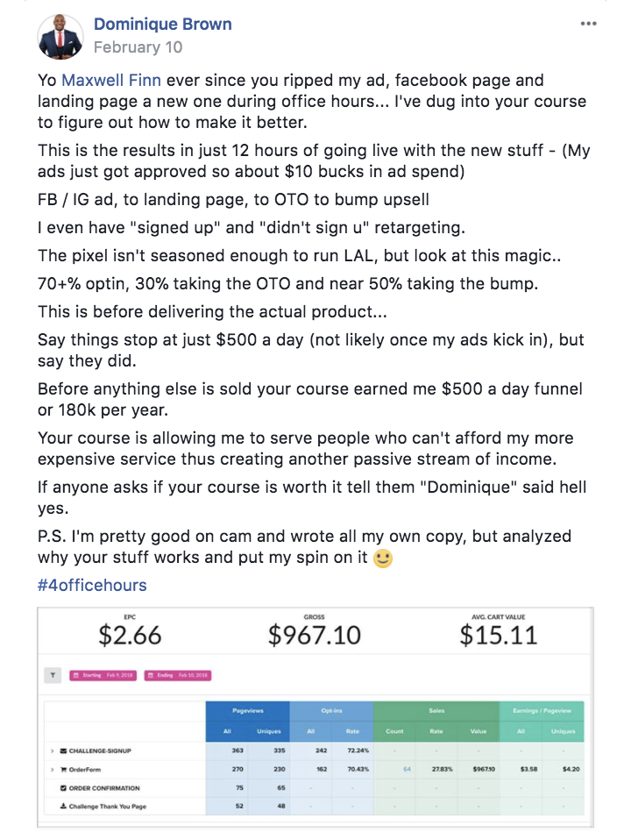Click the checkmark icon beside ORDER CONFIRMATION

tap(63, 788)
